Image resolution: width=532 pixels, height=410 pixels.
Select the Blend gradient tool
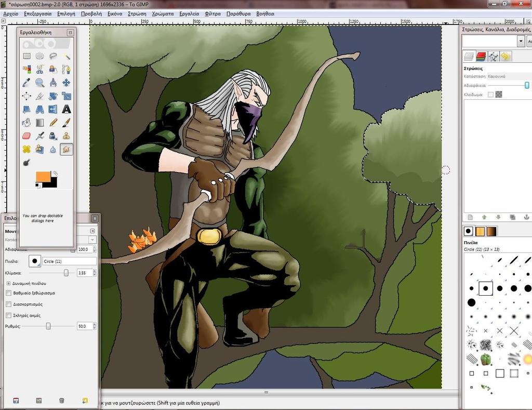tap(39, 123)
